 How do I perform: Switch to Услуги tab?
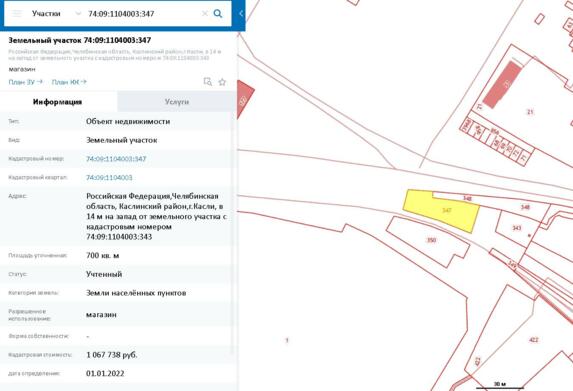click(177, 102)
